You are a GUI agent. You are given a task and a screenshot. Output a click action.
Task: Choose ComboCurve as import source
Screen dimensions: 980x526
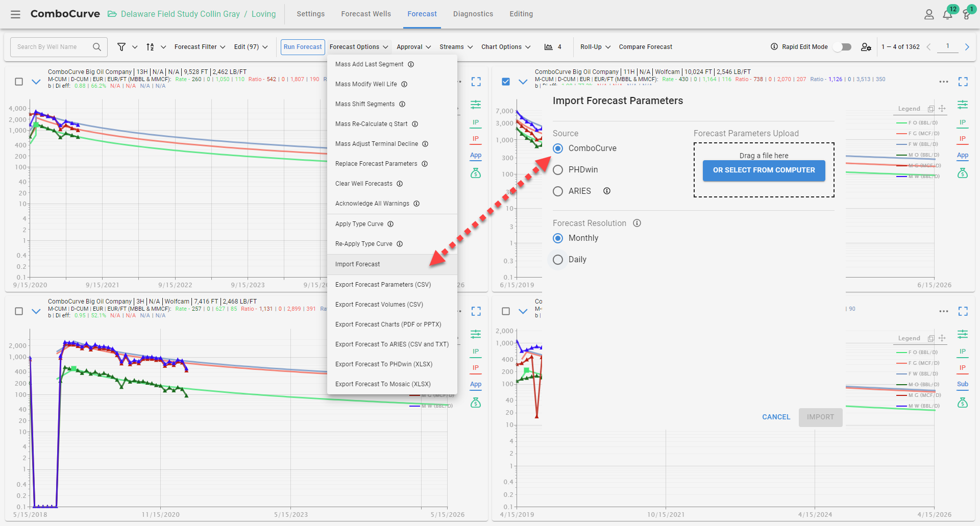point(558,148)
